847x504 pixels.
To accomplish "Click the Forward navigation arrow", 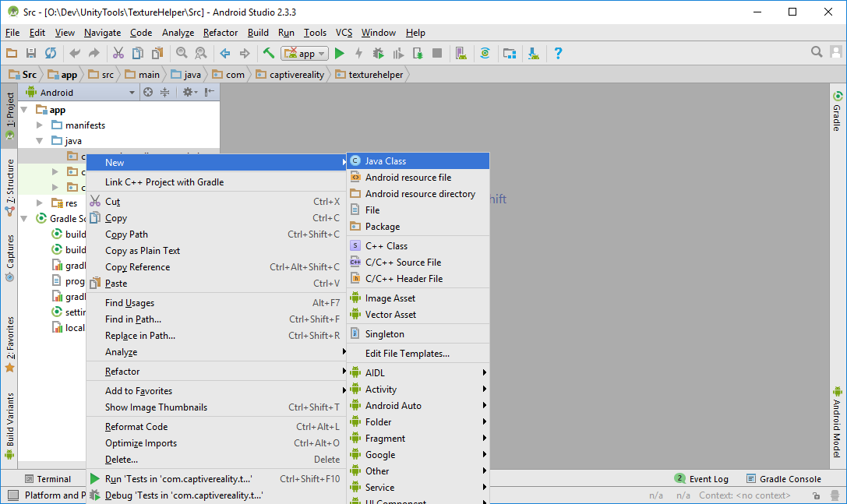I will (244, 53).
